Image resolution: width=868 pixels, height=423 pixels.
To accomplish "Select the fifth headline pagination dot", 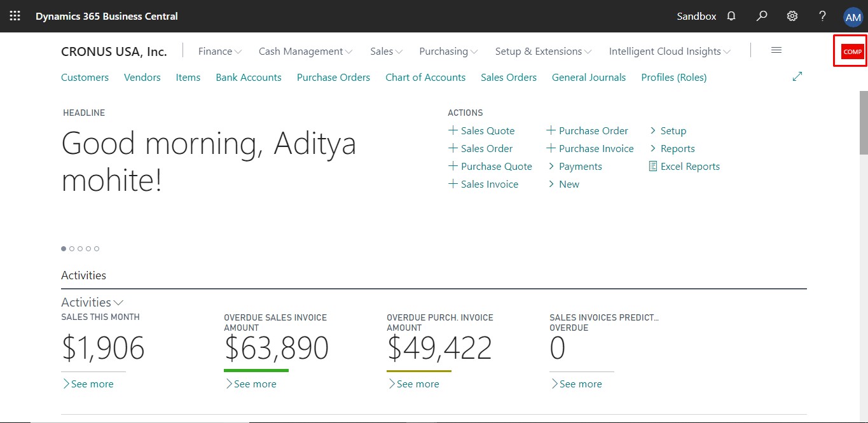I will pos(97,249).
